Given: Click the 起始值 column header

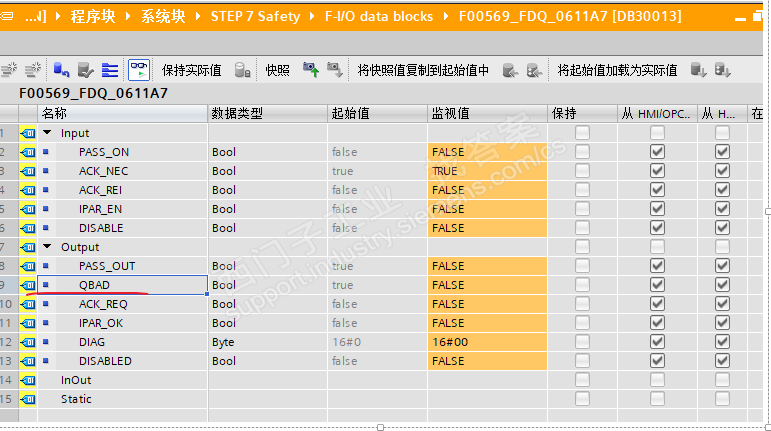Looking at the screenshot, I should 377,114.
